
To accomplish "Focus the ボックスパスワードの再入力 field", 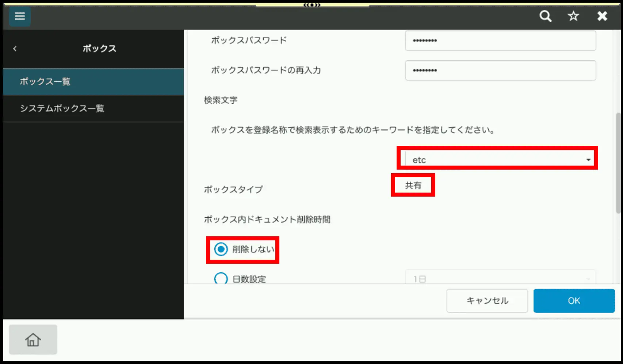I will pos(500,70).
